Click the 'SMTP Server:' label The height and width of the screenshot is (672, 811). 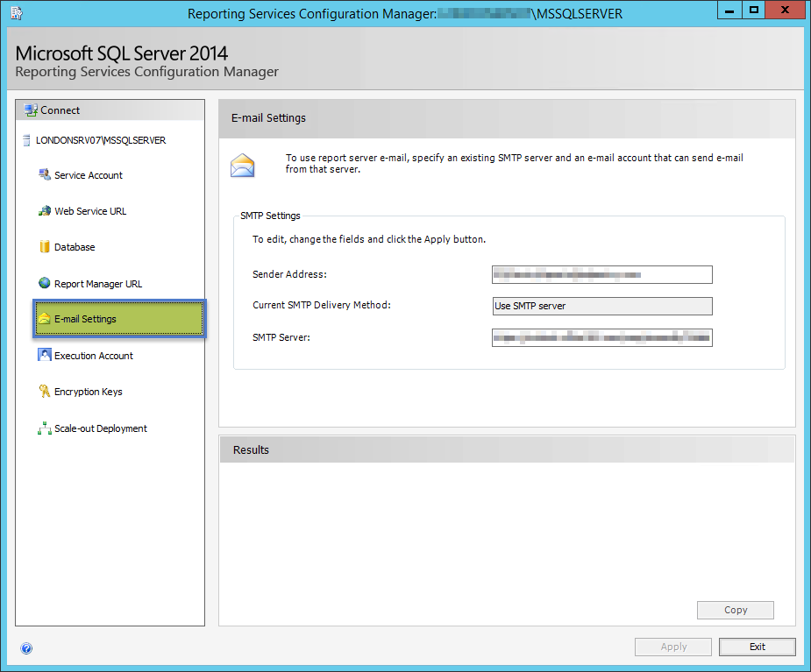(281, 337)
